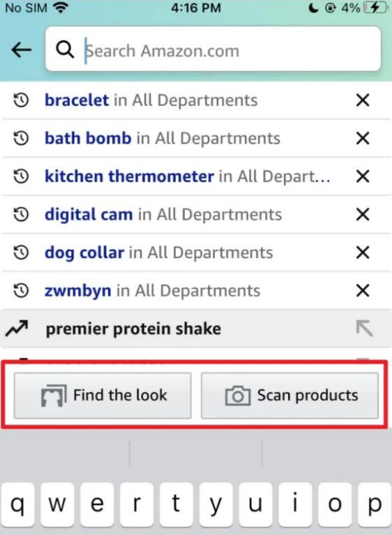Select trending premier protein shake suggestion
This screenshot has width=392, height=535.
pyautogui.click(x=133, y=329)
